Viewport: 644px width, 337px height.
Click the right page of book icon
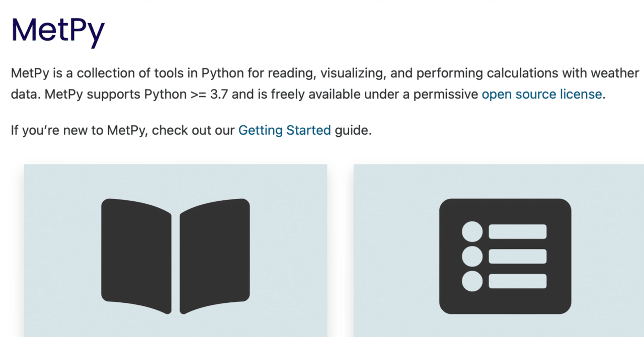(215, 255)
